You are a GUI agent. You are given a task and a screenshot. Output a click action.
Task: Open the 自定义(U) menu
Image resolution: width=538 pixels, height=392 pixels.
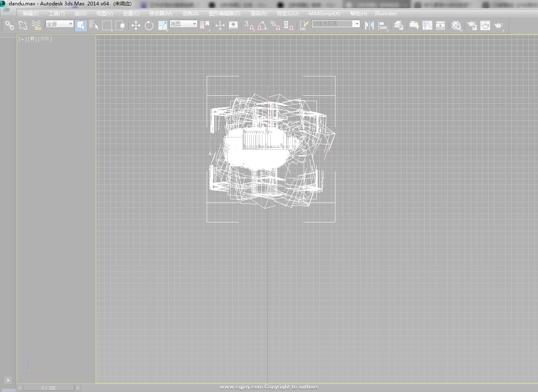pos(288,14)
